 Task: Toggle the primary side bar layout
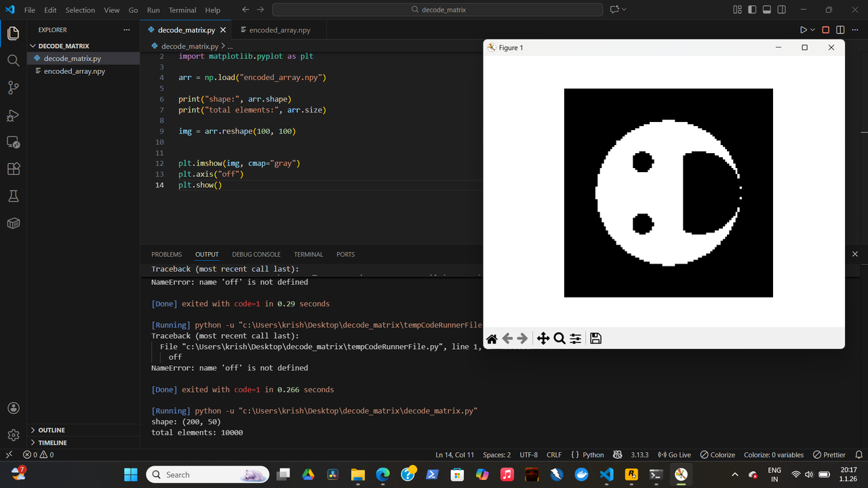752,10
